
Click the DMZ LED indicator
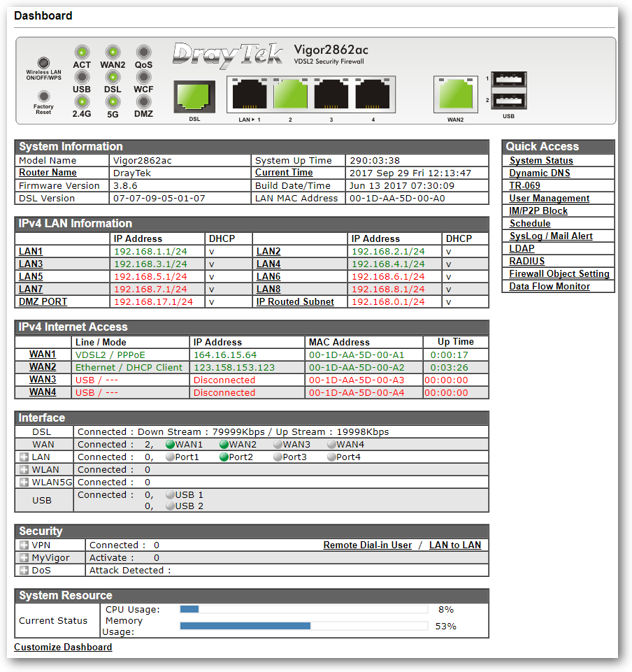click(x=143, y=102)
